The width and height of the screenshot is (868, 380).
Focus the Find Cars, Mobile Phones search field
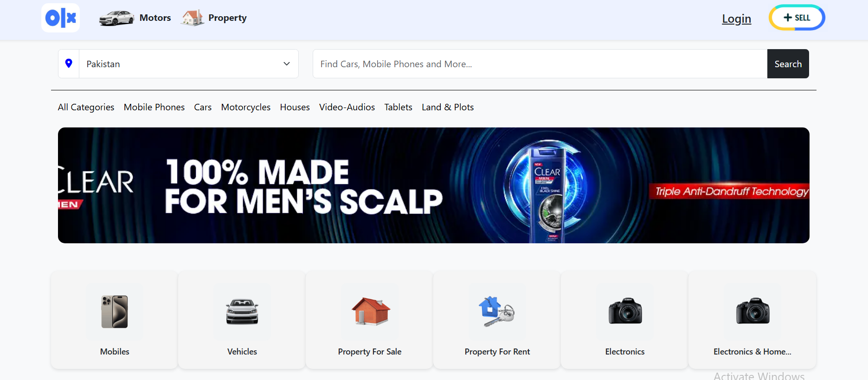point(540,64)
